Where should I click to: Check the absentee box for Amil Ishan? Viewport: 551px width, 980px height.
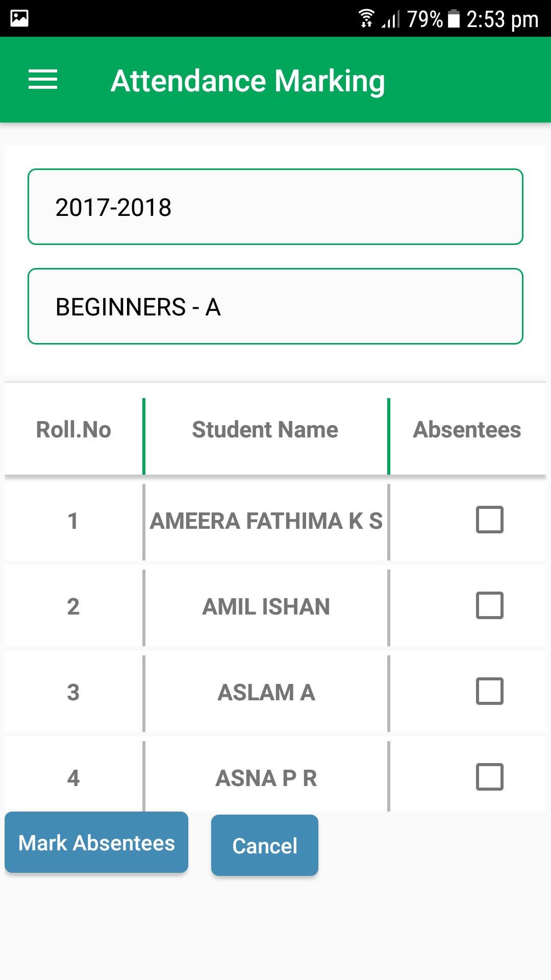click(x=489, y=605)
